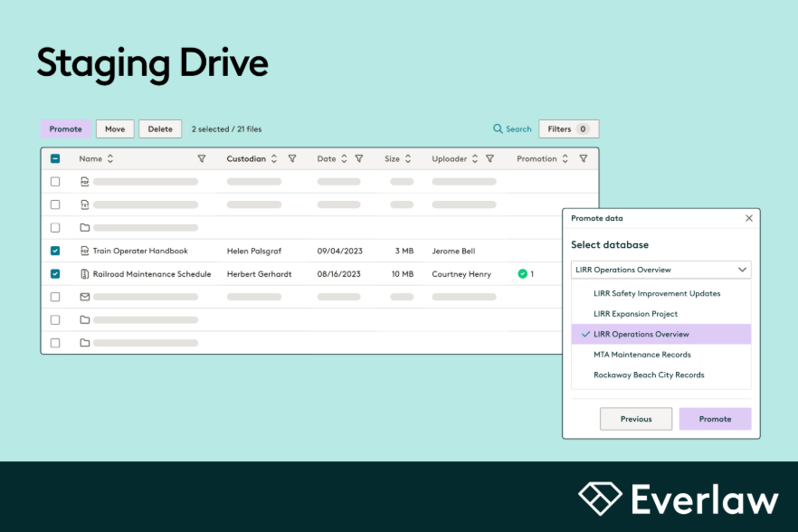The width and height of the screenshot is (798, 532).
Task: Uncheck Railroad Maintenance Schedule checkbox
Action: tap(55, 274)
